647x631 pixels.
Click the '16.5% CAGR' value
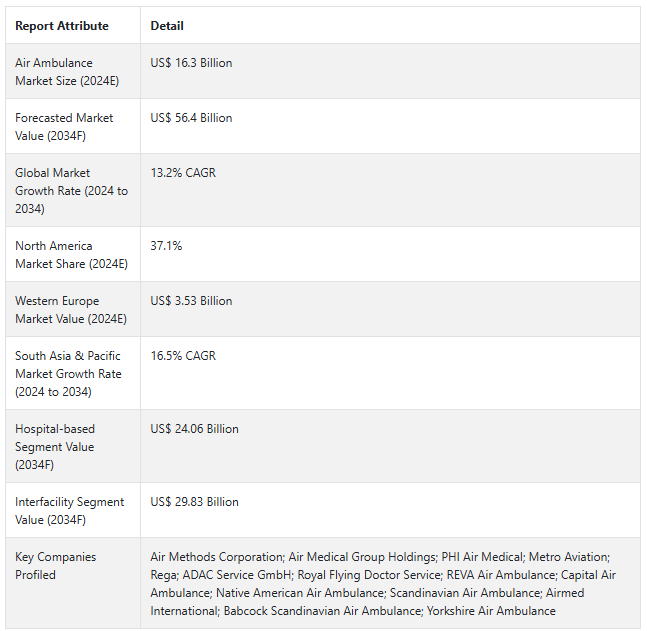point(183,356)
